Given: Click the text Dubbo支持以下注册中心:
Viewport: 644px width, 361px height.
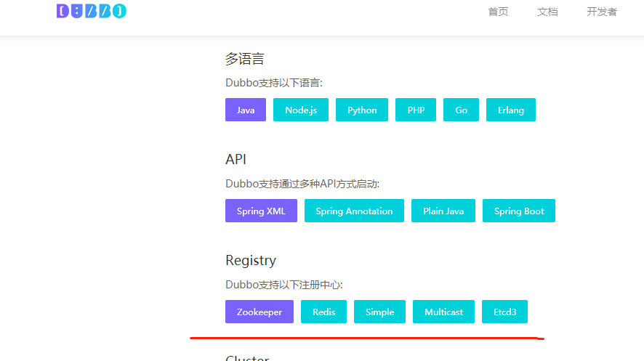Looking at the screenshot, I should point(284,285).
